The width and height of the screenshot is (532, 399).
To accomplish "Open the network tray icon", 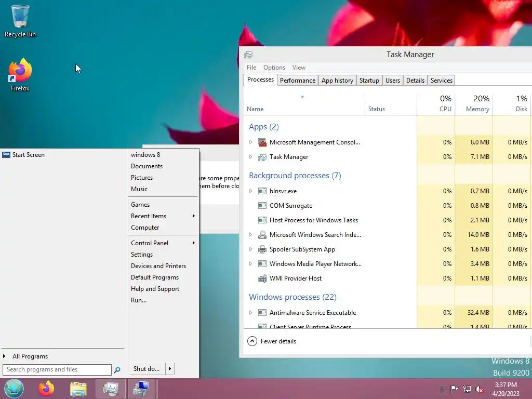I will (467, 389).
